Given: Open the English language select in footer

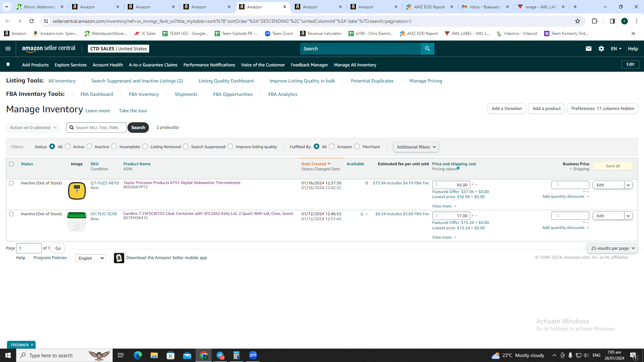Looking at the screenshot, I should point(90,258).
